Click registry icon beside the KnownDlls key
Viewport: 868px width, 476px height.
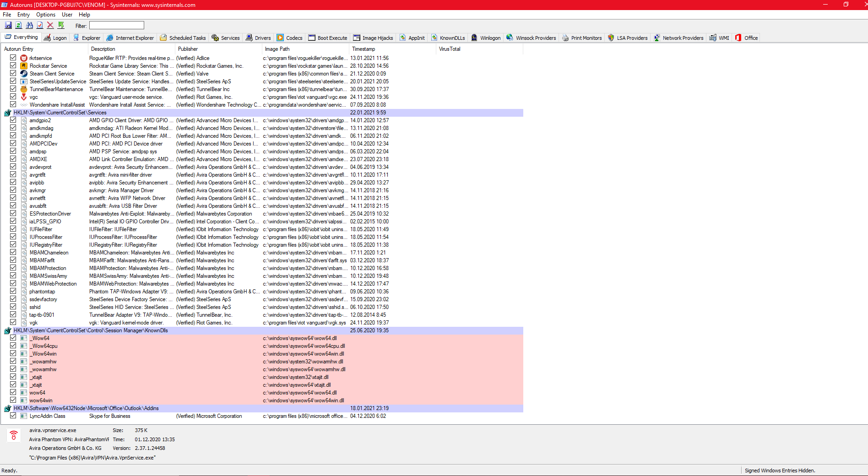pyautogui.click(x=8, y=330)
